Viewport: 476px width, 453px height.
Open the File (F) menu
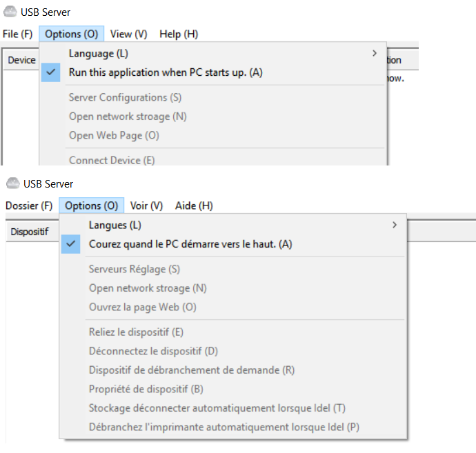(x=17, y=34)
